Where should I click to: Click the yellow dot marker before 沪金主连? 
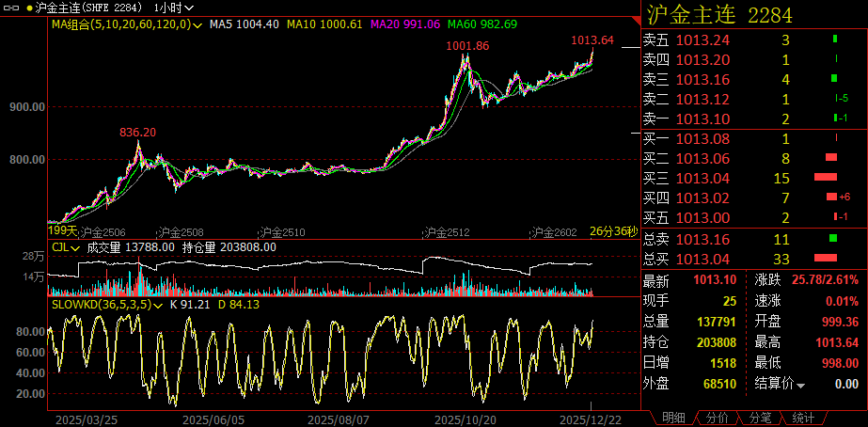(29, 7)
